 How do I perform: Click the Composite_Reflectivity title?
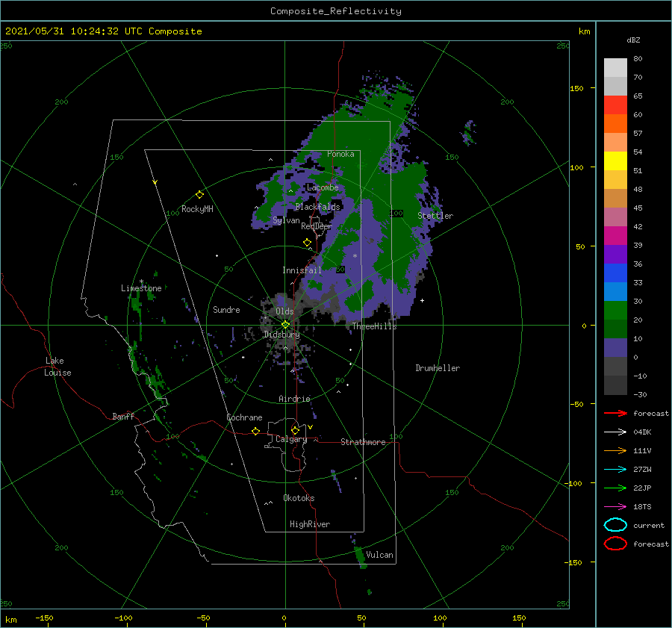coord(336,11)
